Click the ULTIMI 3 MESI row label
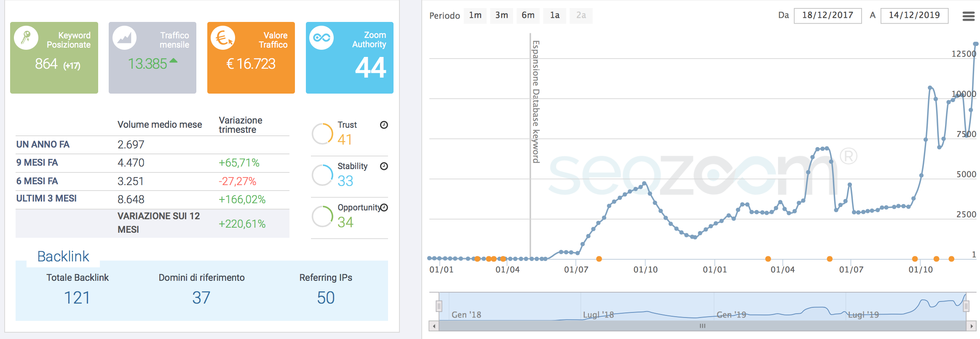 point(46,199)
